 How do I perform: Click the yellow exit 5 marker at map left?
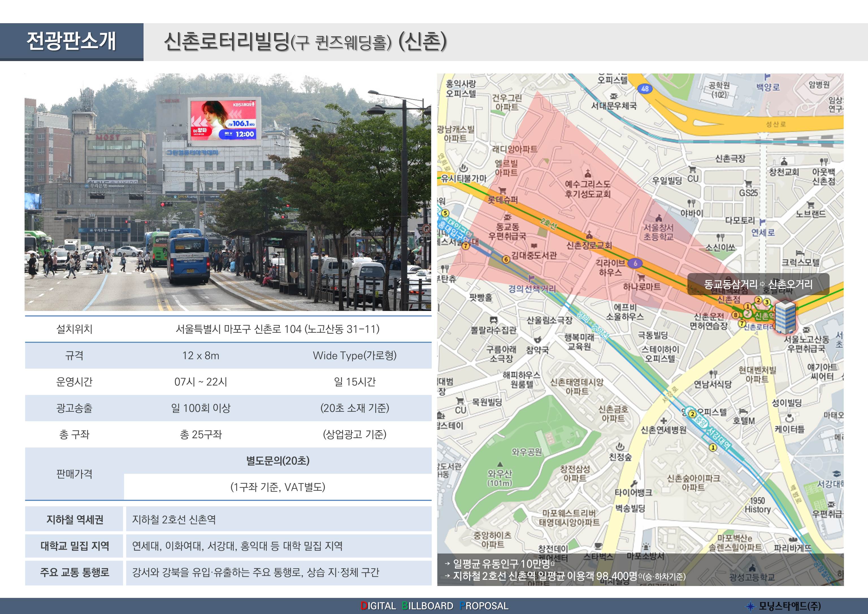[x=445, y=213]
